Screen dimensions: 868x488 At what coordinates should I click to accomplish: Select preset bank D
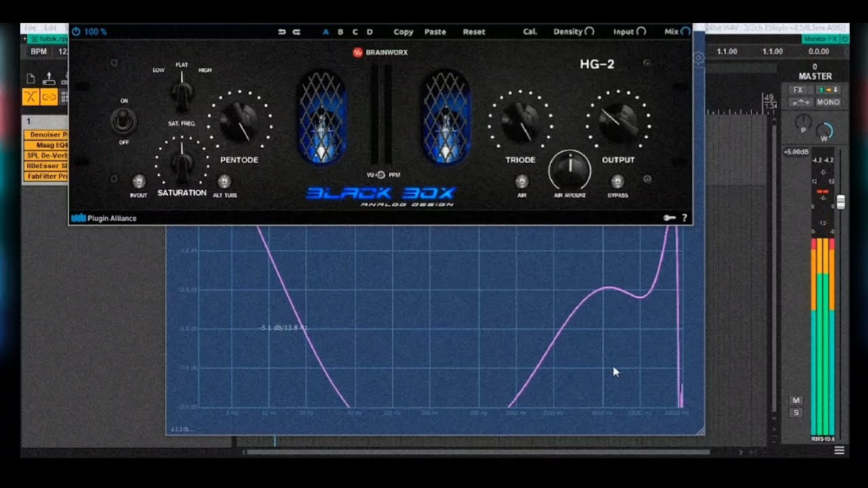tap(370, 32)
